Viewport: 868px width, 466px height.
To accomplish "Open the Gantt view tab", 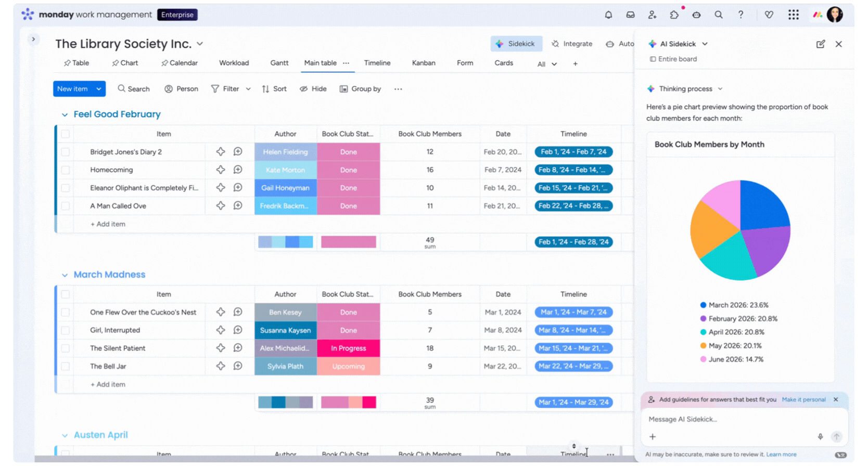I will 279,63.
